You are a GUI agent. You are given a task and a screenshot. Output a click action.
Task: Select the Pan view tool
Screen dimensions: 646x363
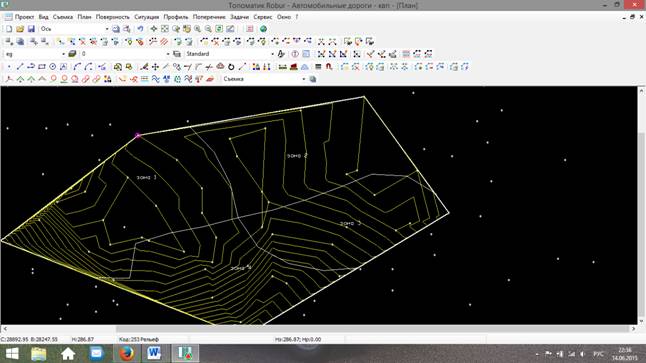[x=154, y=29]
